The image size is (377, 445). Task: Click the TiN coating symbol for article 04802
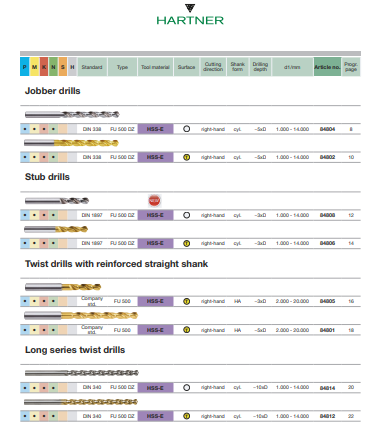187,157
